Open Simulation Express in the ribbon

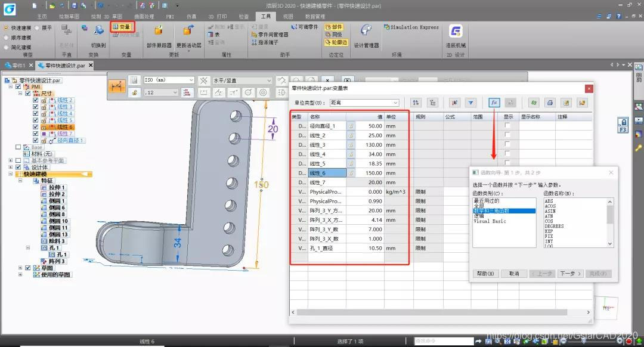coord(411,27)
